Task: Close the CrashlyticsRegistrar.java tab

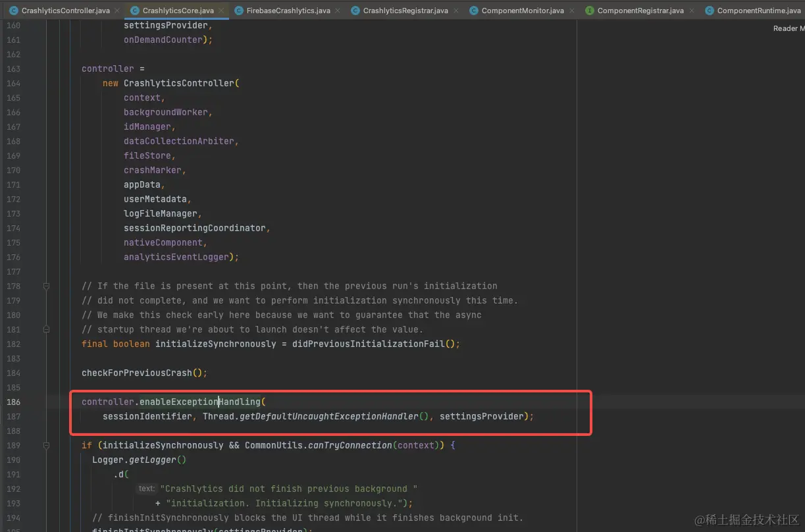Action: tap(455, 11)
